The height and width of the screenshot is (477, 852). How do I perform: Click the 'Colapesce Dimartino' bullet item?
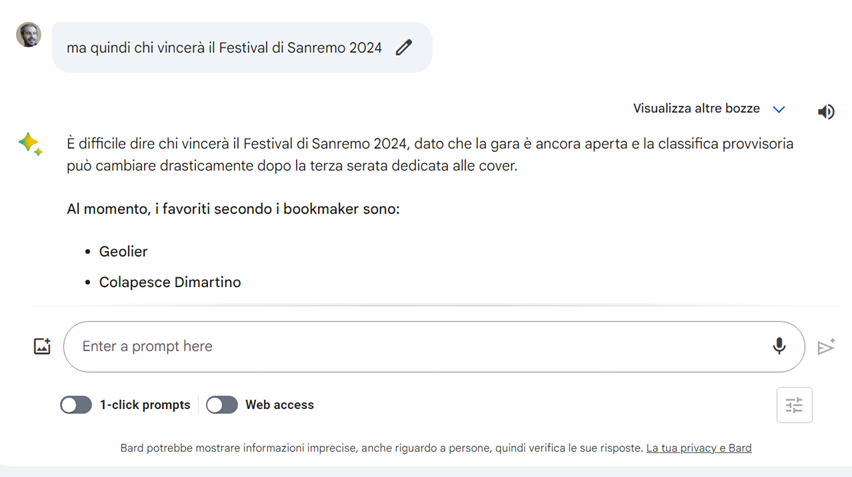coord(170,282)
